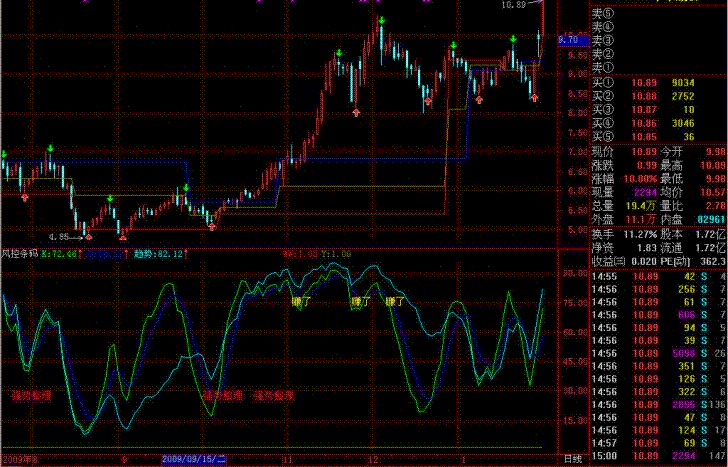
Task: Click the leftmost red 强势整理 indicator label
Action: [31, 396]
